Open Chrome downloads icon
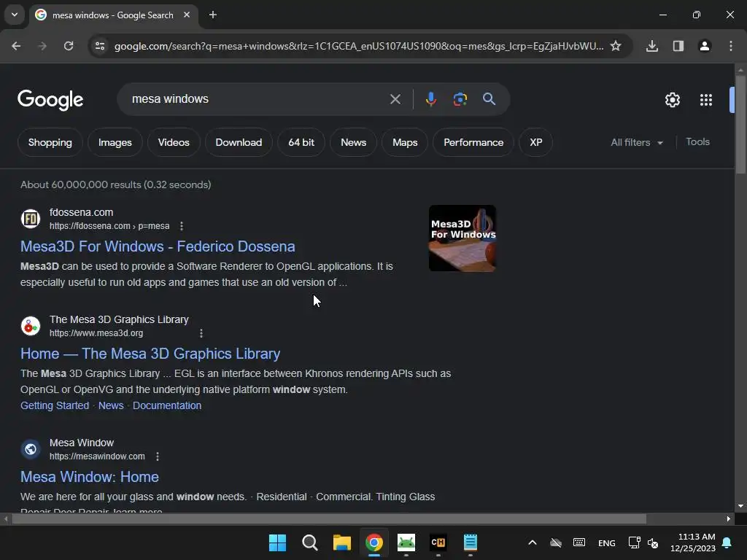 [x=652, y=46]
